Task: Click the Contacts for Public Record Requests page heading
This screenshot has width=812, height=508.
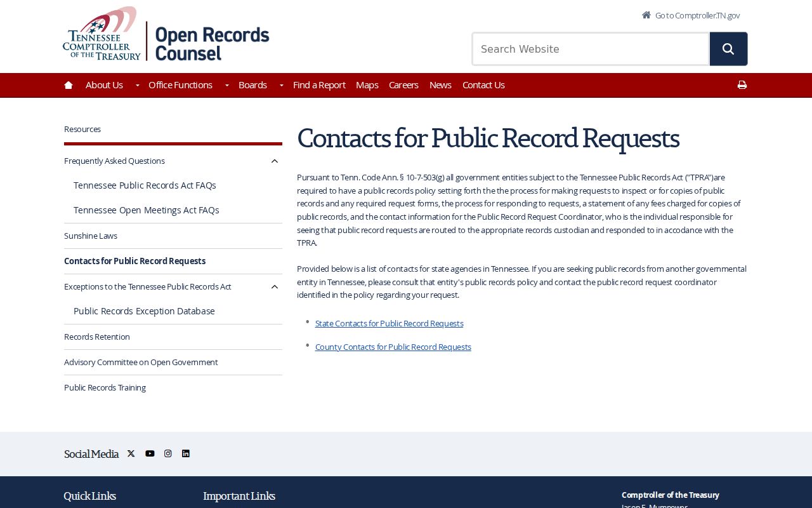Action: point(488,138)
